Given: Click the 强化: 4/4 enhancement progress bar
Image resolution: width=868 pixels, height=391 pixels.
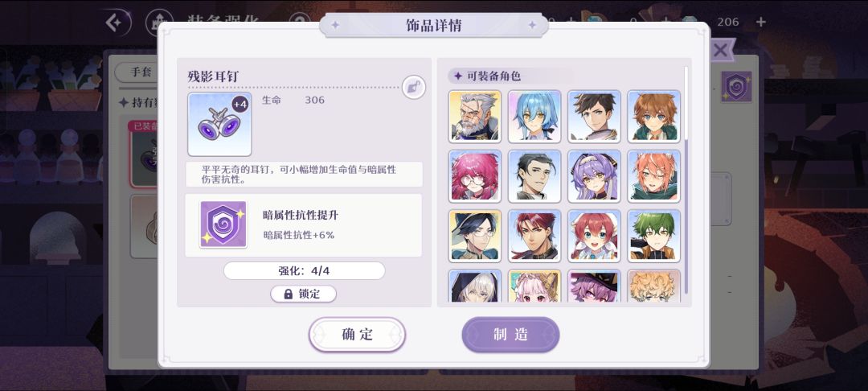Looking at the screenshot, I should [304, 271].
